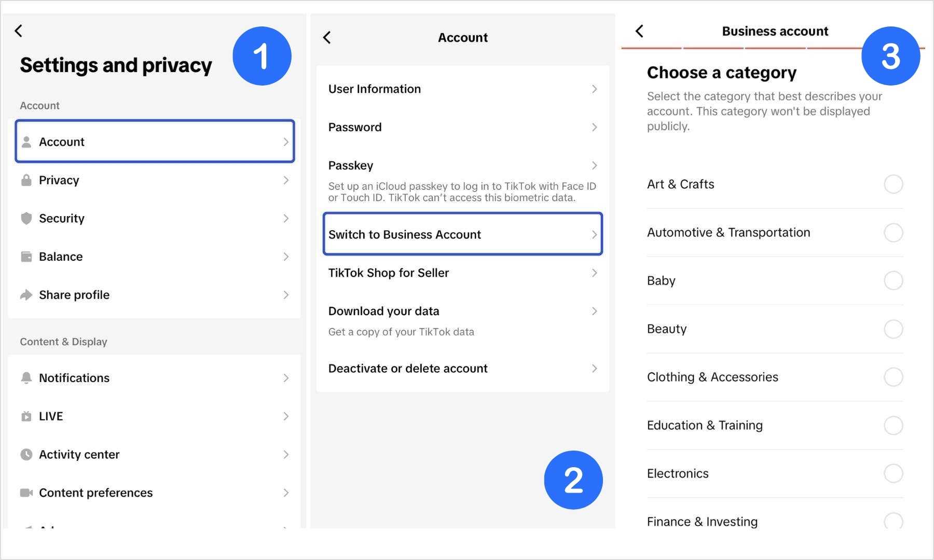Open Notifications settings
This screenshot has height=560, width=934.
[x=154, y=378]
